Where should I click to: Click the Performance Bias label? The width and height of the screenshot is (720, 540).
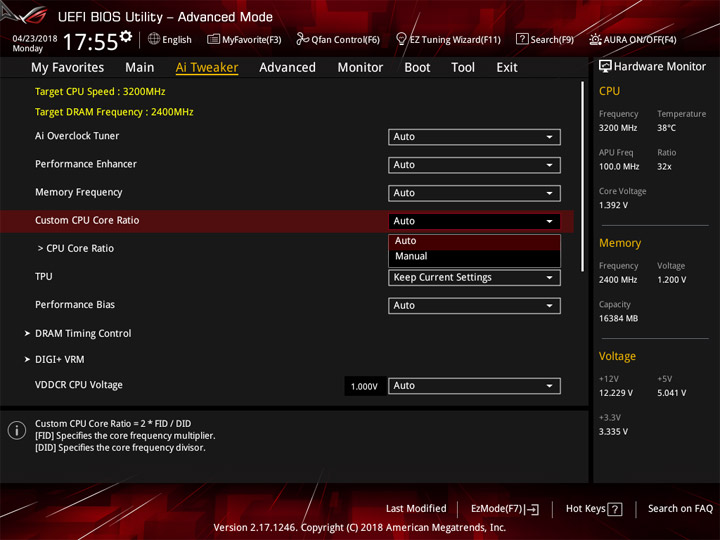pyautogui.click(x=75, y=305)
